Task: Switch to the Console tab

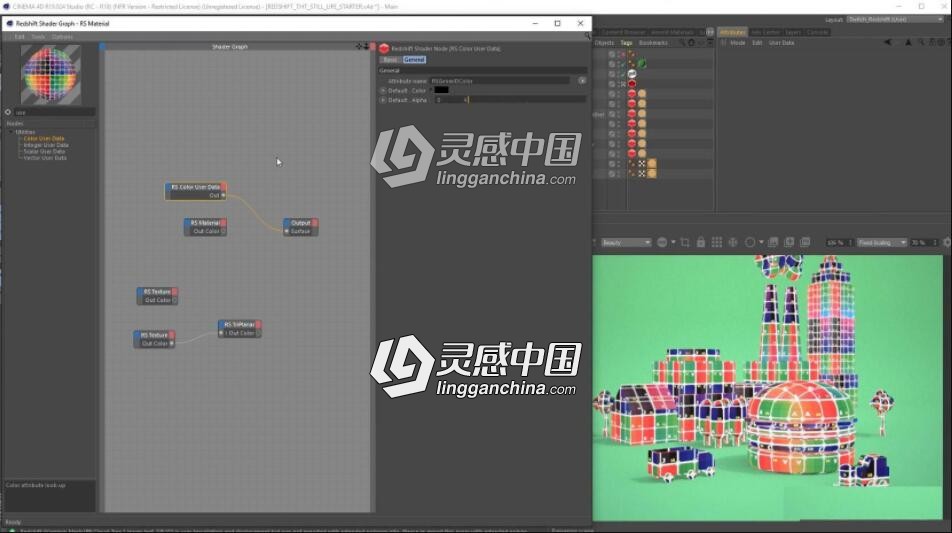Action: tap(817, 32)
